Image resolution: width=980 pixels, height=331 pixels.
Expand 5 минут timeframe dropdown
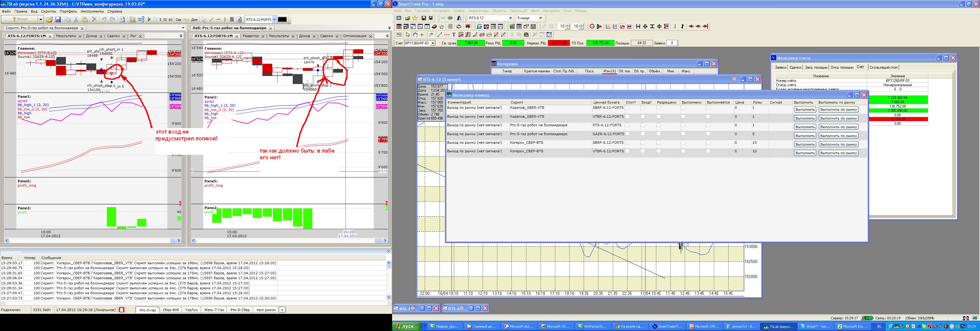pos(540,18)
